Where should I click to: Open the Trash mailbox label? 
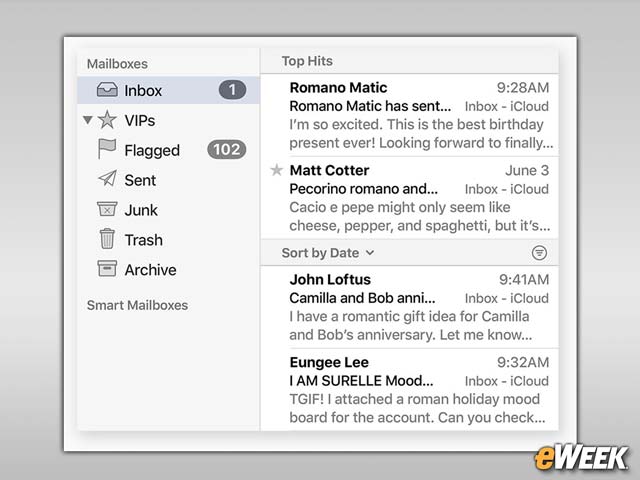click(x=143, y=240)
